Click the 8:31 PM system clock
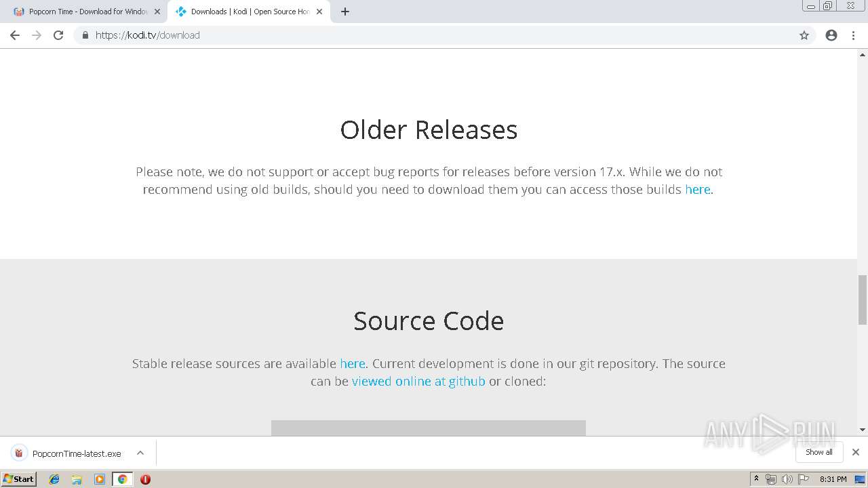868x488 pixels. [833, 479]
